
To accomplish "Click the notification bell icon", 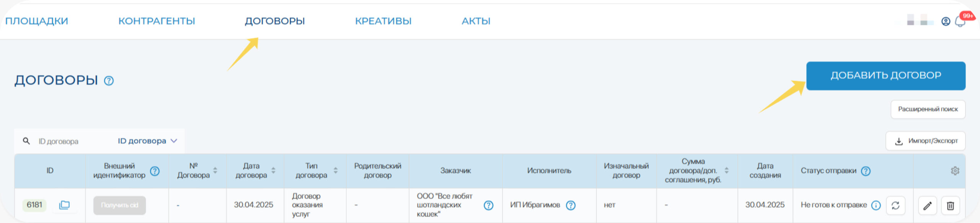I will point(960,22).
